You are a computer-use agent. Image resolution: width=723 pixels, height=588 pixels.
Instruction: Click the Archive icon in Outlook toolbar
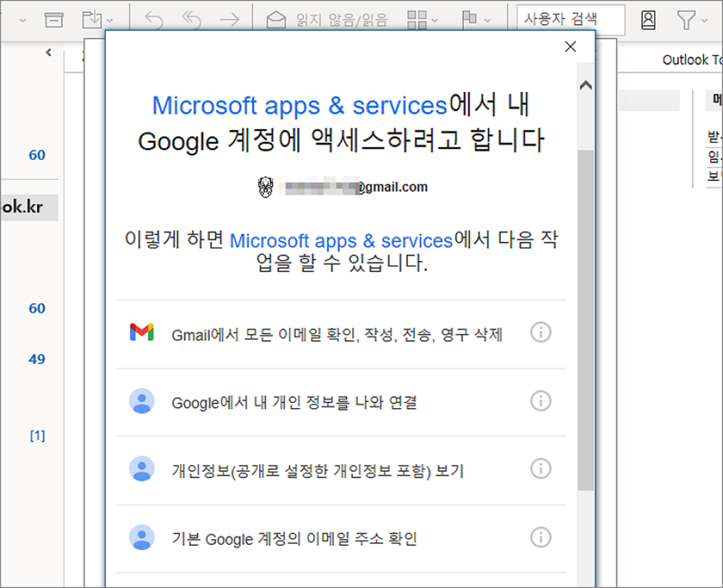[x=54, y=20]
